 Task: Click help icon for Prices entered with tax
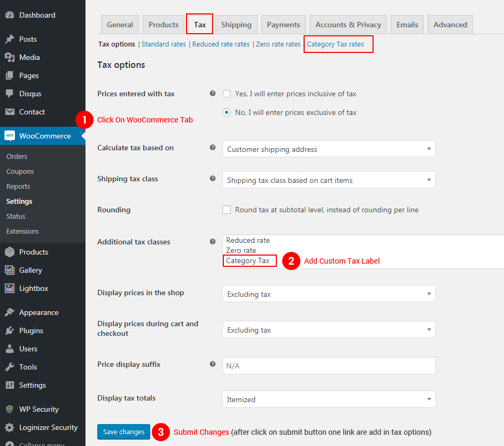pyautogui.click(x=213, y=94)
